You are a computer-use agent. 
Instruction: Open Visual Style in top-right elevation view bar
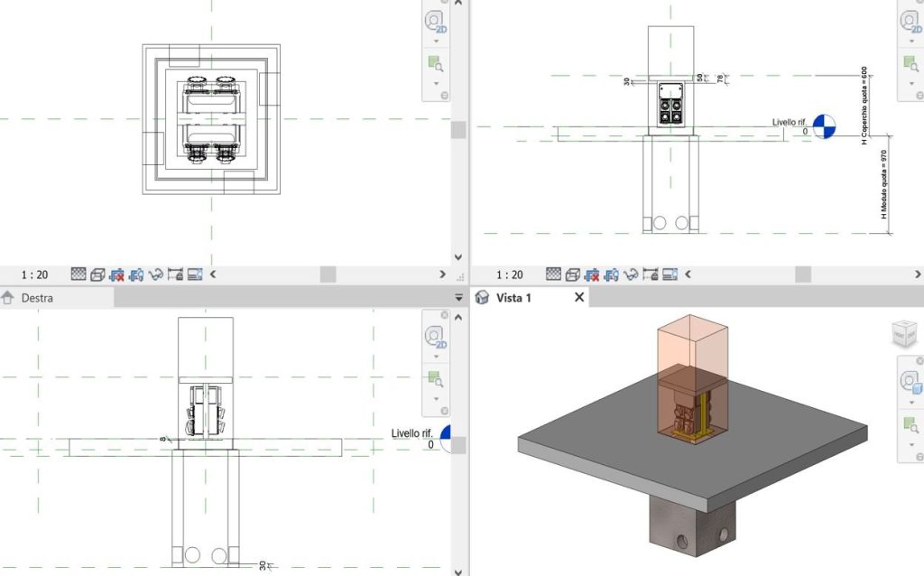pos(573,274)
